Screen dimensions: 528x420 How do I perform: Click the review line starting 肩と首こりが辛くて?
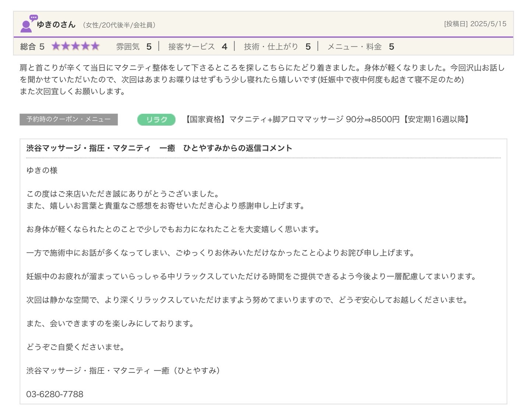point(262,68)
